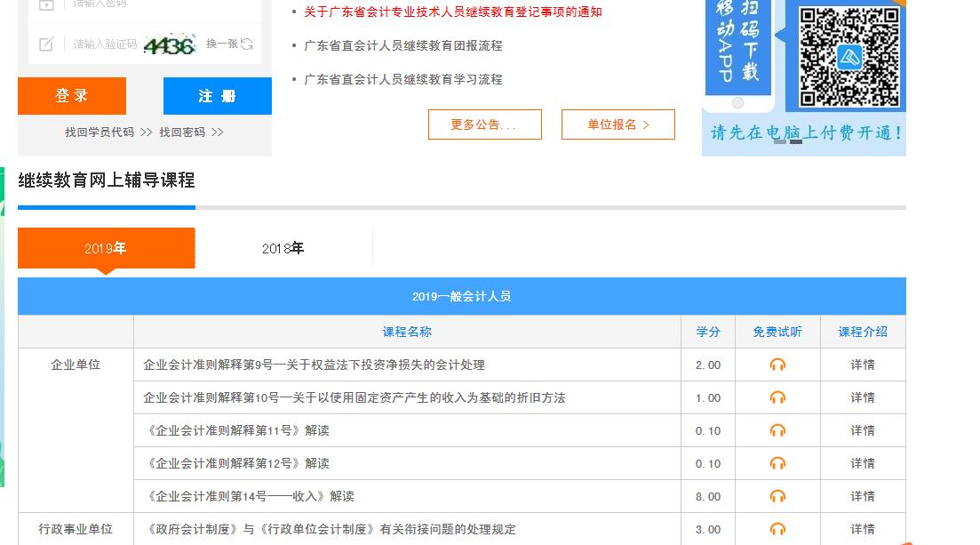Switch to the 2018年 course tab
The image size is (980, 545).
(x=283, y=248)
